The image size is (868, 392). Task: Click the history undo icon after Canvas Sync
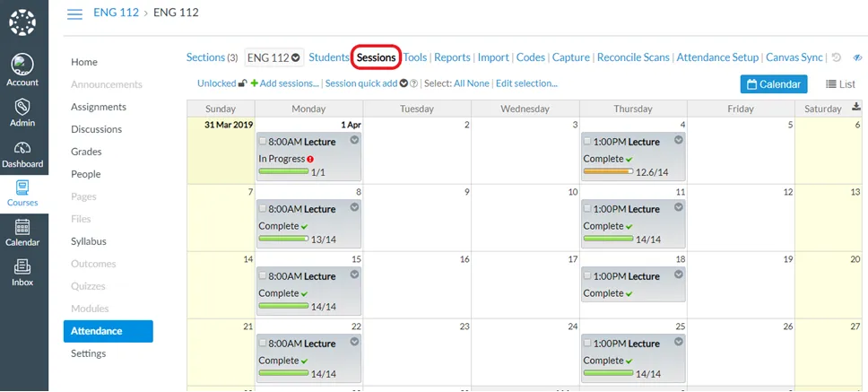837,57
